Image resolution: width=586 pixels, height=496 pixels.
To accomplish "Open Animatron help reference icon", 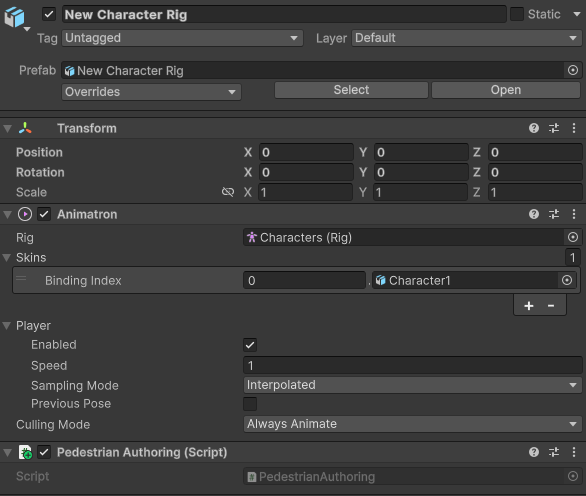I will tap(534, 214).
